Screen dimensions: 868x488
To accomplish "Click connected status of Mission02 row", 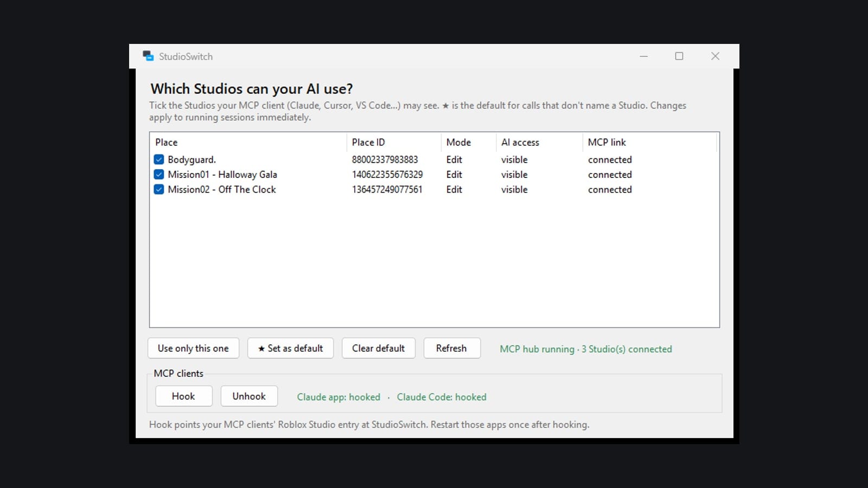I will click(610, 189).
